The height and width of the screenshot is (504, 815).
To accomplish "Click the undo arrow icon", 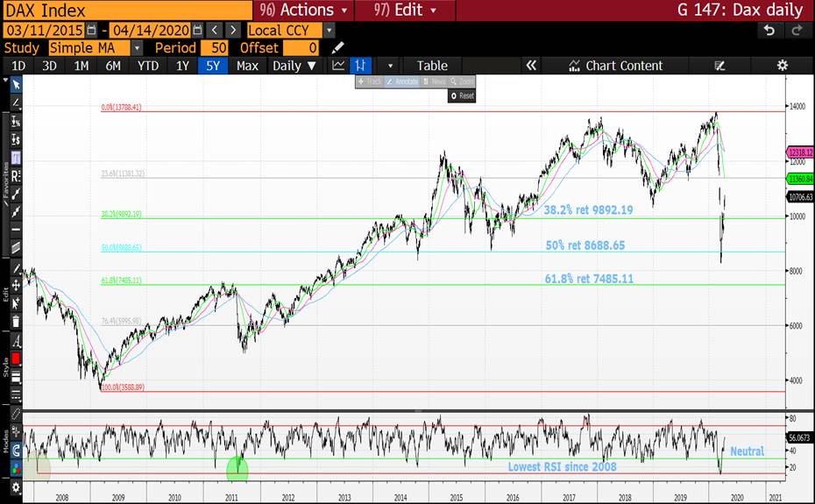I will 769,31.
